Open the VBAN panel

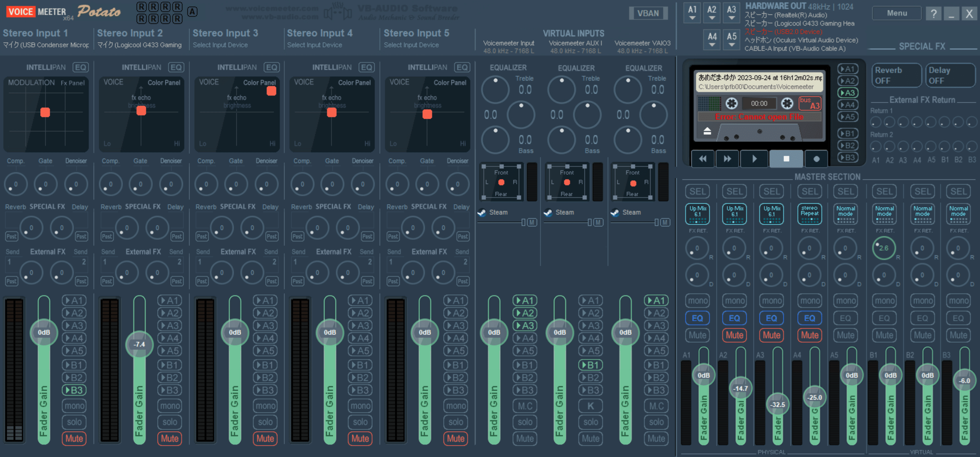[x=648, y=13]
